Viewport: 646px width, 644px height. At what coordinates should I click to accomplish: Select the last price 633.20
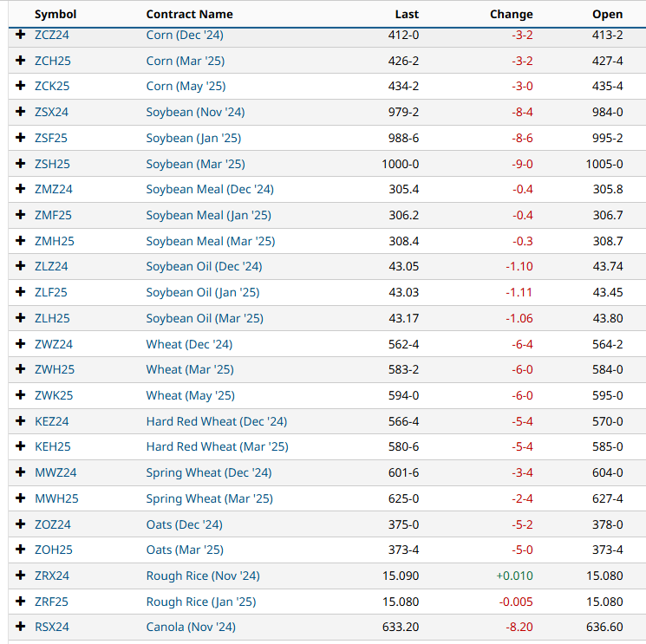click(x=401, y=628)
